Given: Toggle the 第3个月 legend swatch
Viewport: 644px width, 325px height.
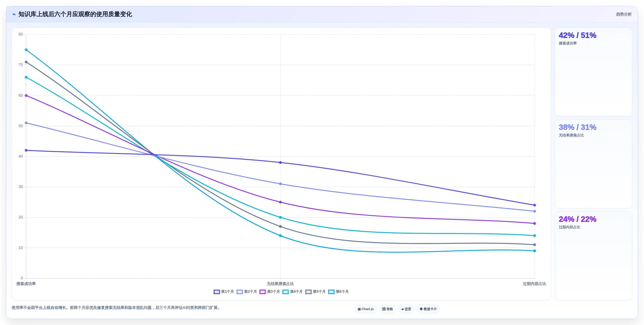Looking at the screenshot, I should (x=263, y=292).
